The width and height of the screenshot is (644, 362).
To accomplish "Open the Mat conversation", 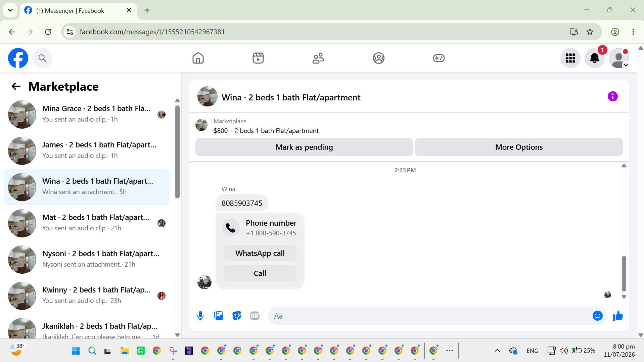I will pyautogui.click(x=87, y=223).
